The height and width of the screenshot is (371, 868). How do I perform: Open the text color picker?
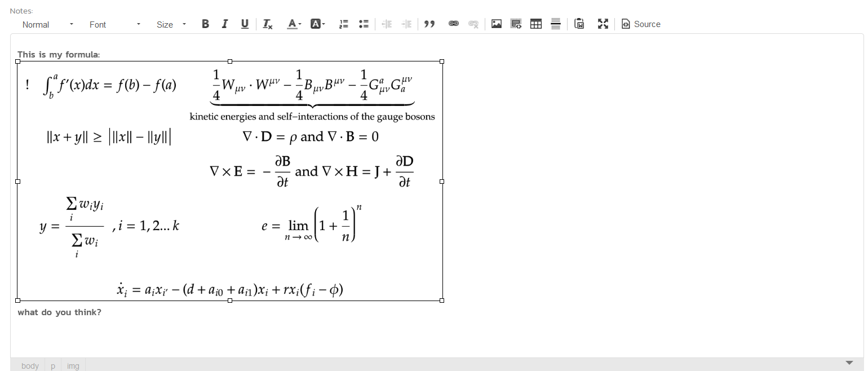(294, 24)
